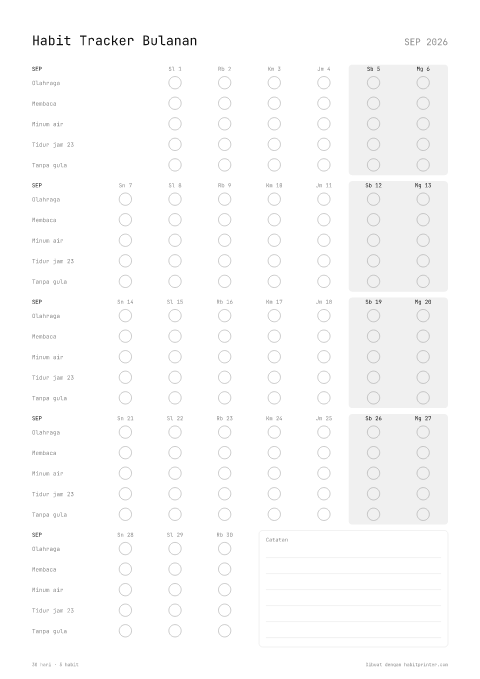Select the SEP 2026 label in header

click(426, 42)
